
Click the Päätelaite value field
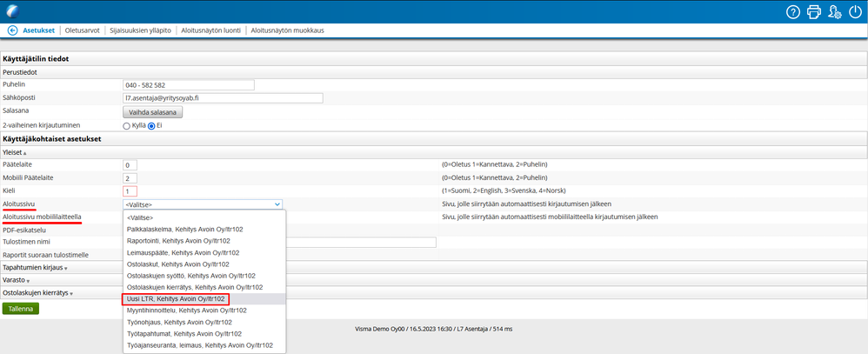[x=130, y=165]
